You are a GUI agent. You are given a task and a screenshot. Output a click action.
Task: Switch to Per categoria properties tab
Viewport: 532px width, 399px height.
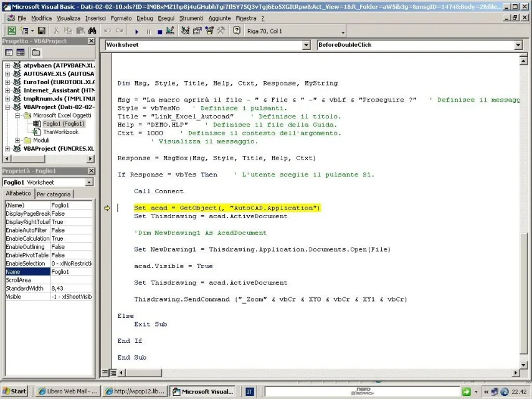tap(54, 195)
